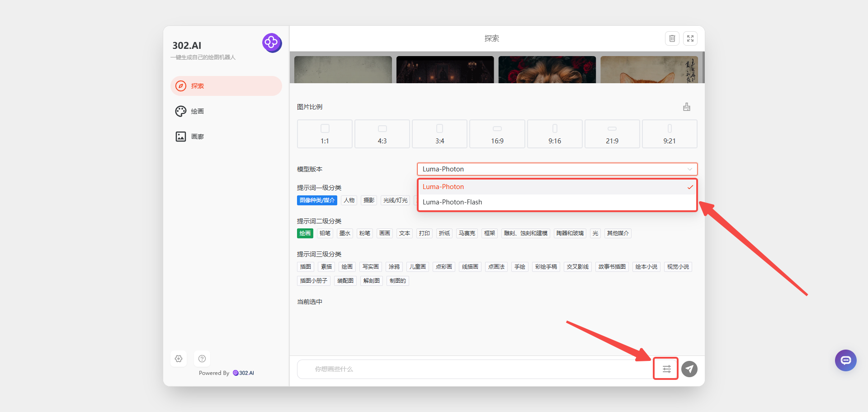
Task: Select the 1:1 aspect ratio
Action: (325, 134)
